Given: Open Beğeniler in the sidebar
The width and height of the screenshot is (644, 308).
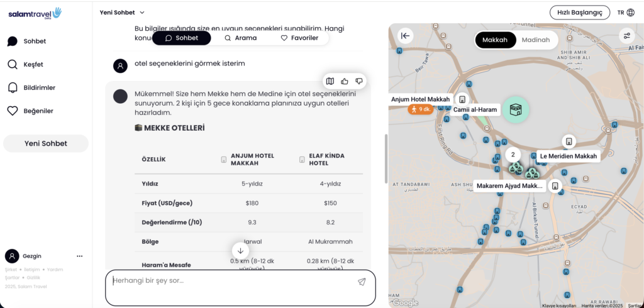Looking at the screenshot, I should pos(38,111).
